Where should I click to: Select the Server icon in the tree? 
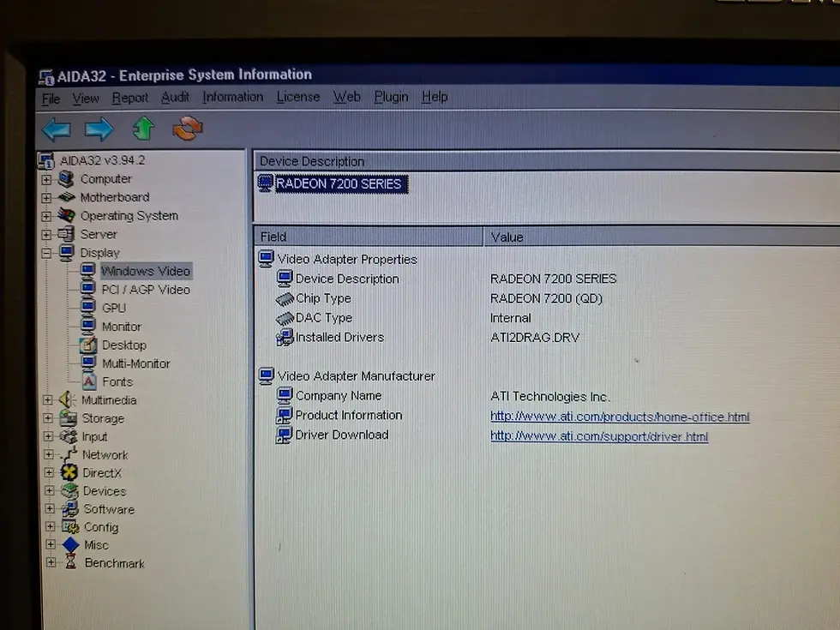coord(66,234)
